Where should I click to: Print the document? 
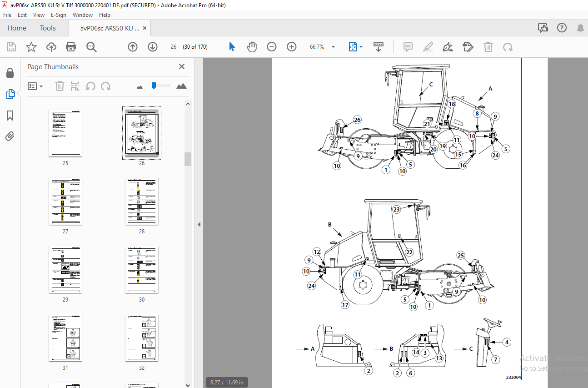(x=71, y=47)
